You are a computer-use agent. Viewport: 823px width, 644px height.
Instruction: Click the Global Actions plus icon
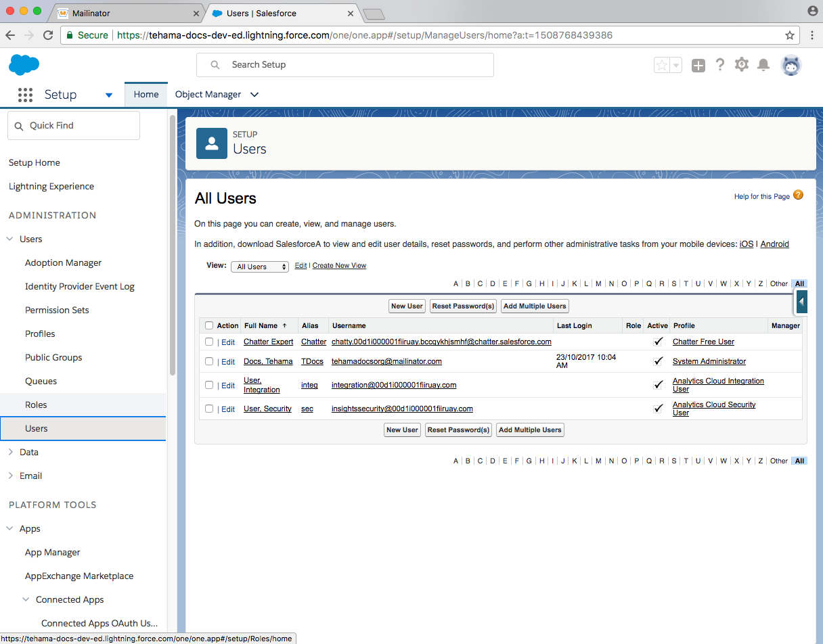pyautogui.click(x=698, y=65)
